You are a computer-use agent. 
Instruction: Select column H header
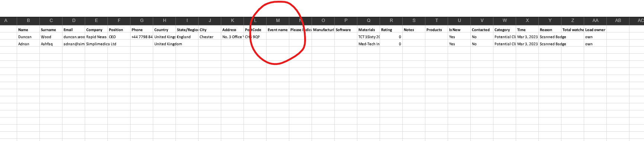[x=164, y=21]
